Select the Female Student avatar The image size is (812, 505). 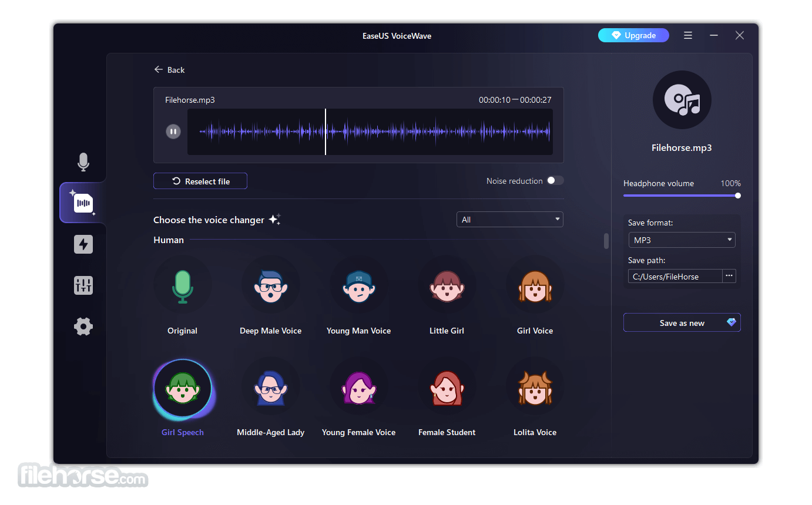point(447,388)
